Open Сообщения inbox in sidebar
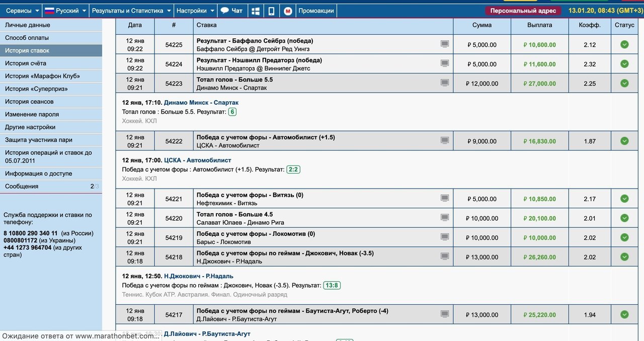This screenshot has height=341, width=644. click(51, 186)
